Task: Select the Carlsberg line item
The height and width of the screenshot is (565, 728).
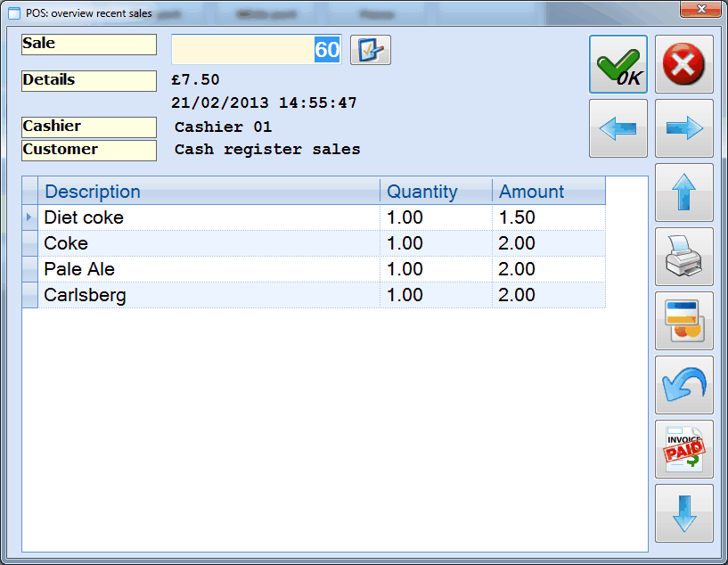Action: (209, 295)
